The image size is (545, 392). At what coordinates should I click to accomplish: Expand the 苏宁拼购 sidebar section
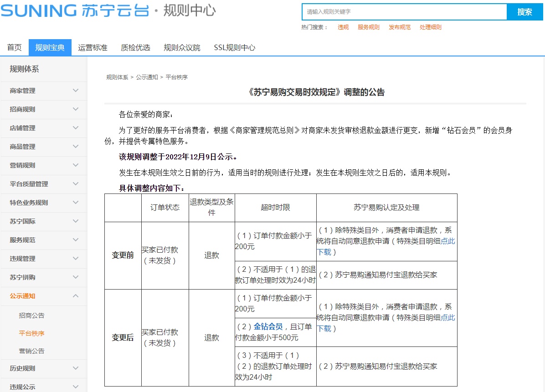pos(44,277)
